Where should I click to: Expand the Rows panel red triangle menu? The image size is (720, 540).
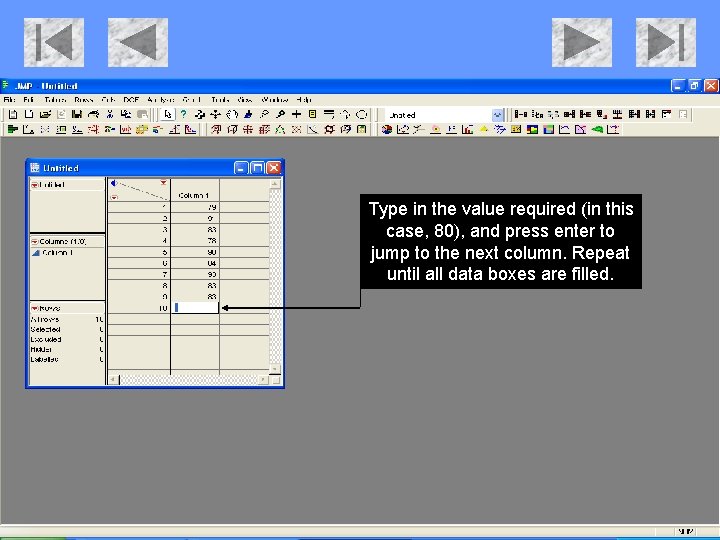point(34,308)
